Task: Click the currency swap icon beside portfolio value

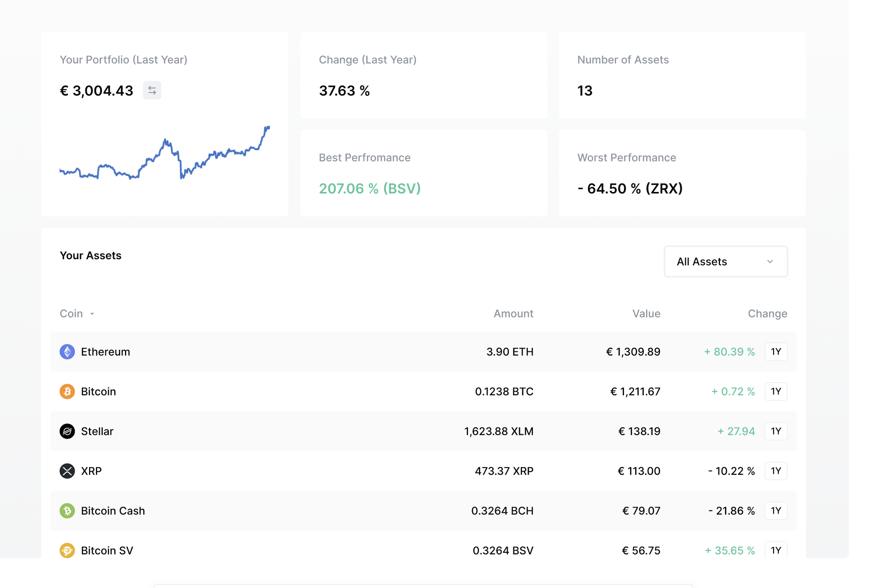Action: pos(152,90)
